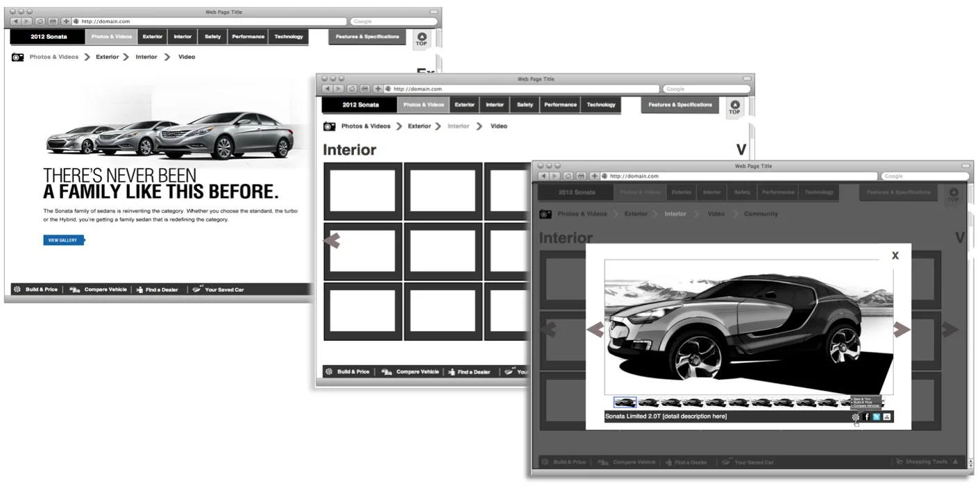The height and width of the screenshot is (488, 980).
Task: Click the large concept car image in lightbox
Action: coord(748,328)
